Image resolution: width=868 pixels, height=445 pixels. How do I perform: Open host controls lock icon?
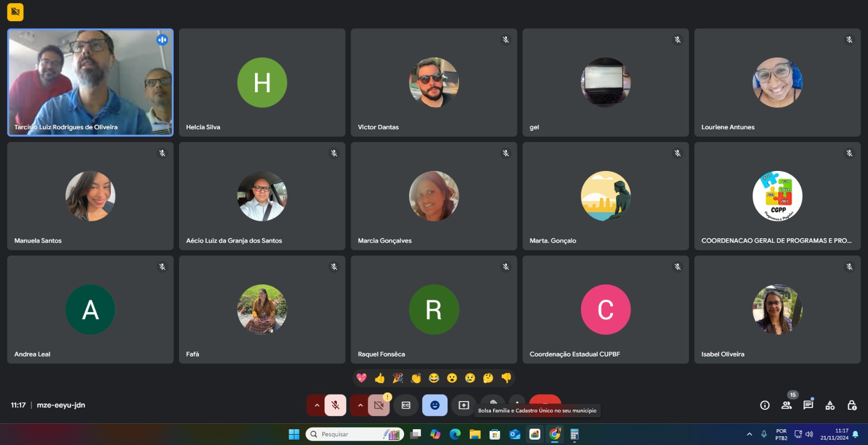[x=852, y=405]
